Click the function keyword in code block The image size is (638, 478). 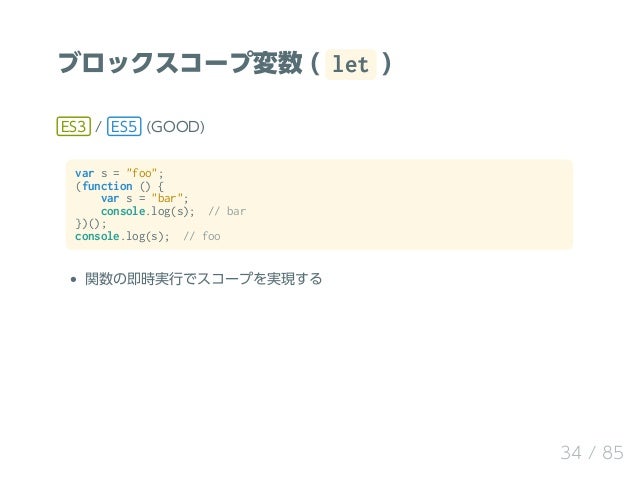(107, 186)
